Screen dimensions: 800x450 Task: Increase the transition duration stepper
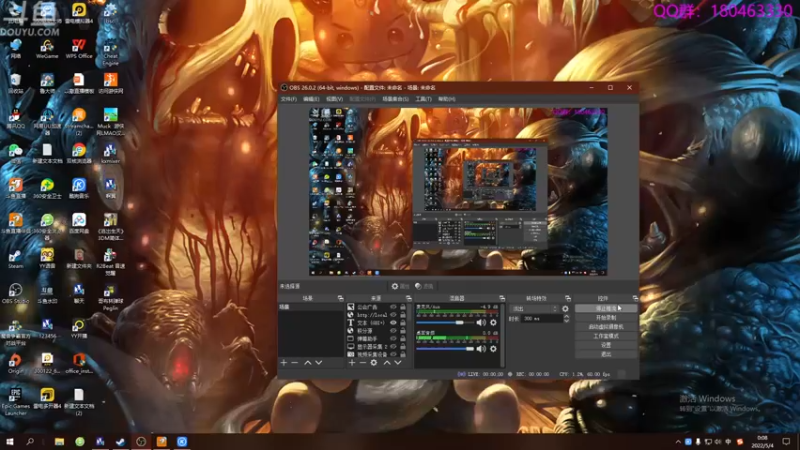pyautogui.click(x=566, y=316)
